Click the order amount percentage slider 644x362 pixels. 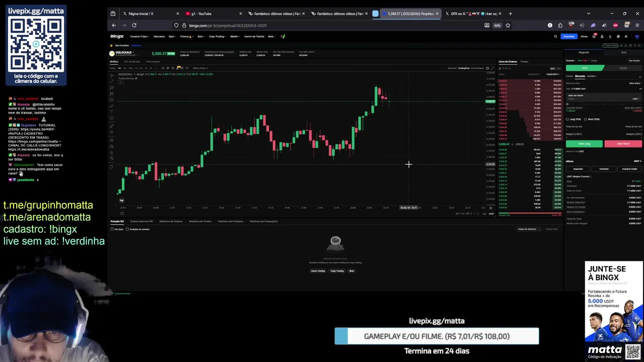(x=604, y=104)
